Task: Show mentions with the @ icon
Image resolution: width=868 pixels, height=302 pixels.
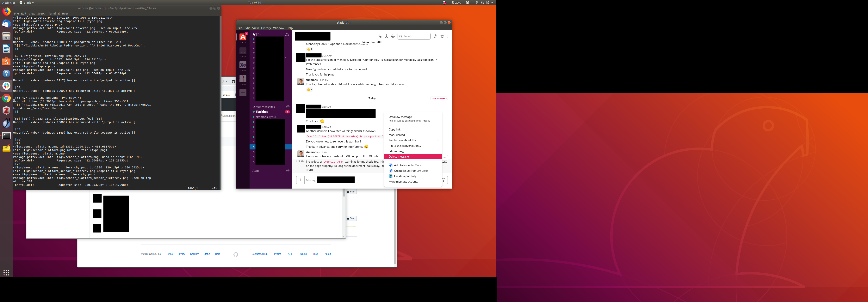Action: point(435,36)
